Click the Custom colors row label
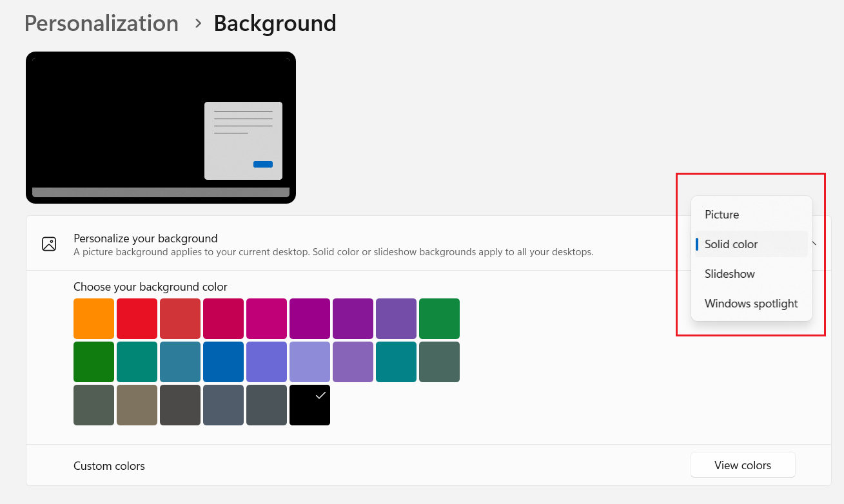 tap(109, 466)
